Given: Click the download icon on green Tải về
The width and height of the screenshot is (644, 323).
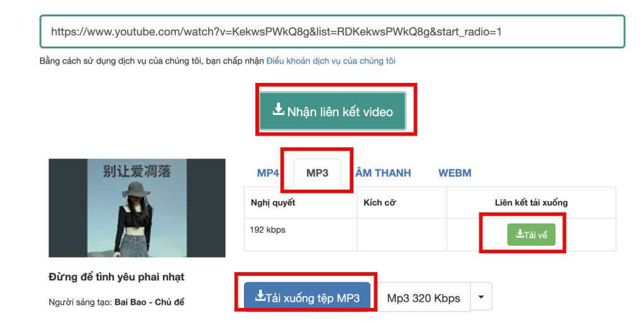Looking at the screenshot, I should tap(519, 234).
